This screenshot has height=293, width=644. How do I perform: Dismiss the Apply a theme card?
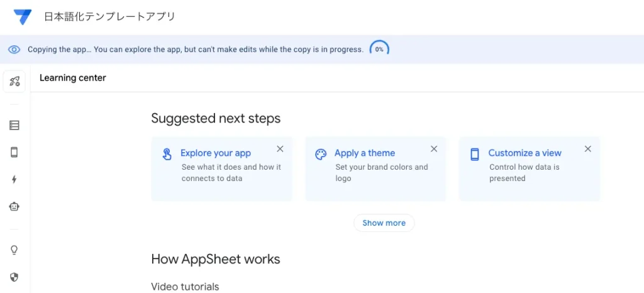434,149
